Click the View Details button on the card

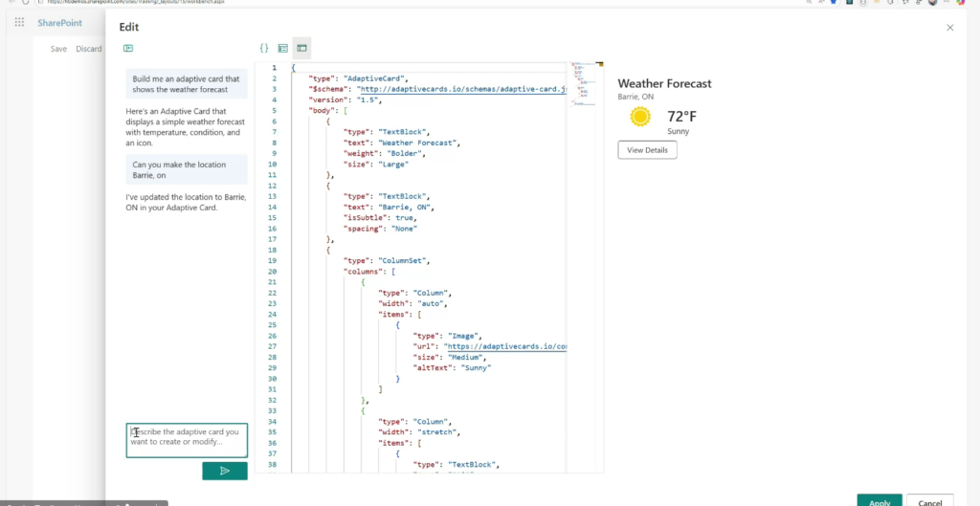tap(648, 150)
